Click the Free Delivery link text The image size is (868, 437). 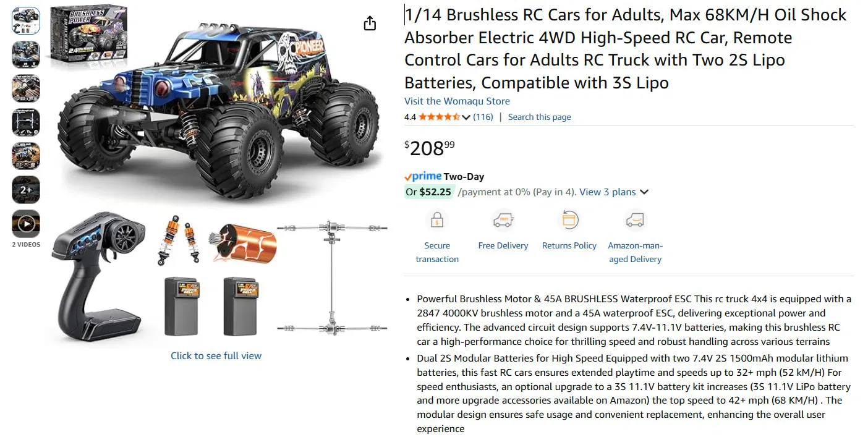[503, 246]
